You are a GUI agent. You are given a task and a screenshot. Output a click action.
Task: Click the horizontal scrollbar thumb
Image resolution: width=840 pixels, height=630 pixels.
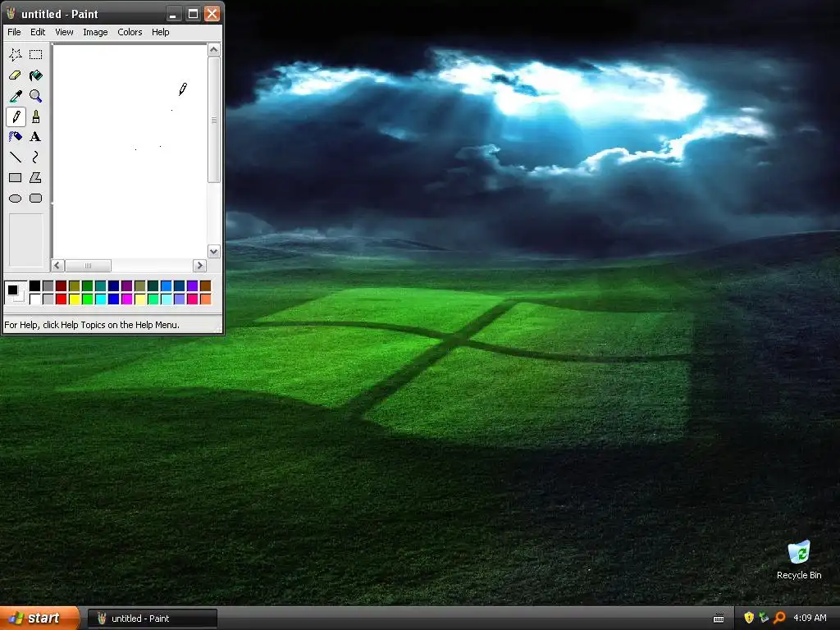pyautogui.click(x=88, y=265)
